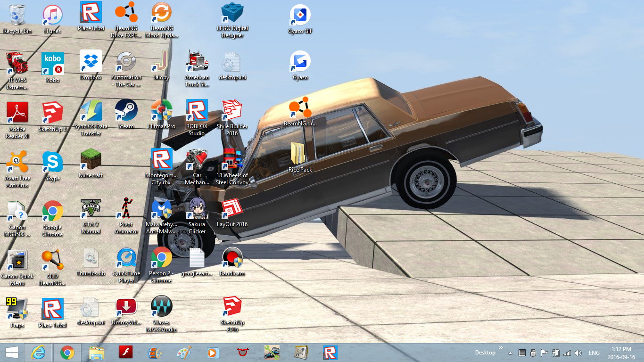Launch the LEGO Digital Designer shortcut

(232, 19)
